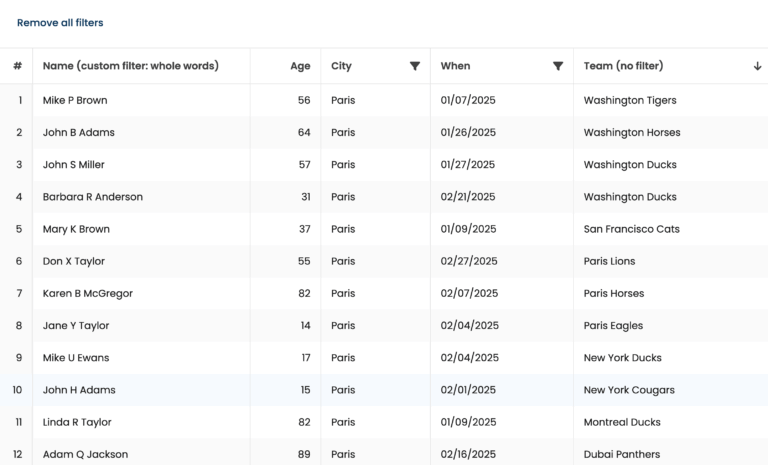
Task: Select the Mike P Brown row
Action: [75, 100]
